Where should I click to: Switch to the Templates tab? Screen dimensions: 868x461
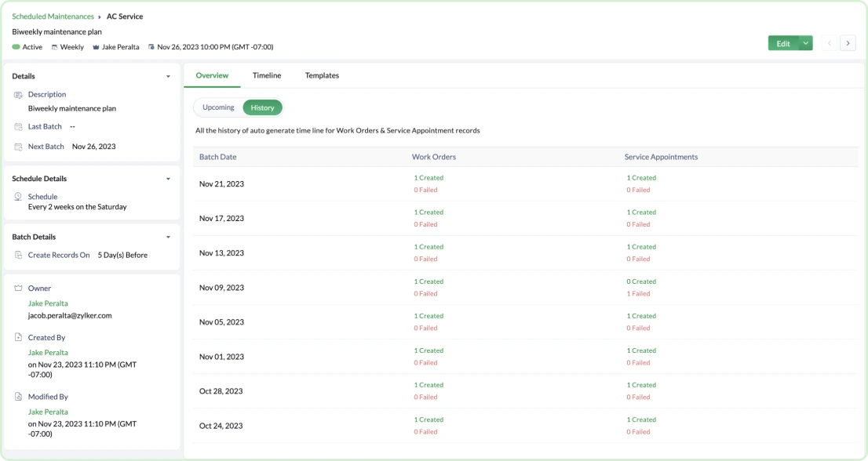click(322, 75)
